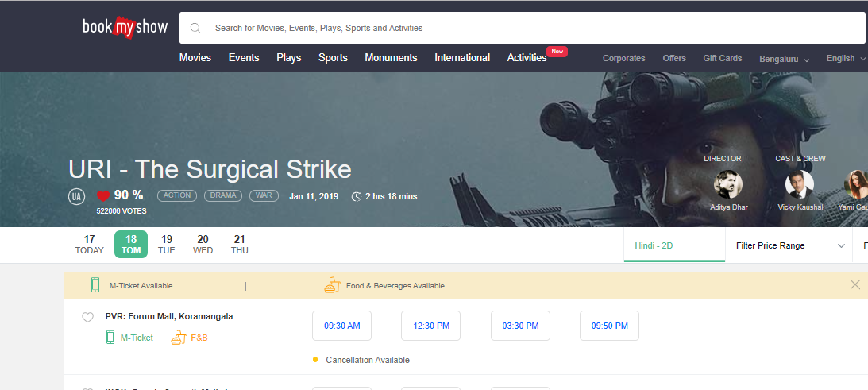
Task: Click the Jan 11, 2019 release date
Action: point(314,197)
